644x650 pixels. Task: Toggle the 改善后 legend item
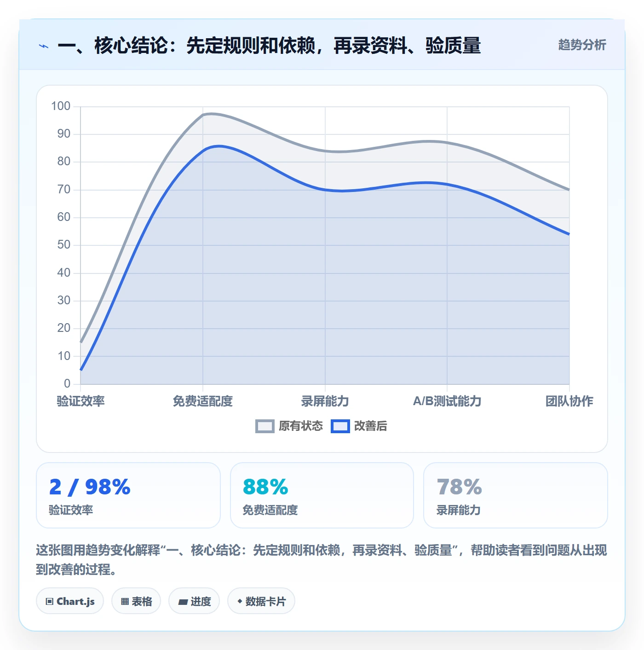(x=359, y=426)
